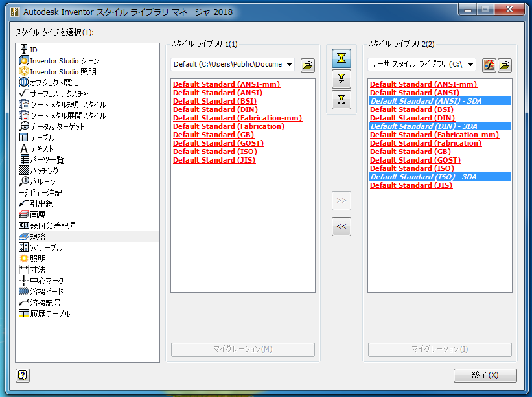
Task: Create new style library for library 2
Action: click(489, 65)
